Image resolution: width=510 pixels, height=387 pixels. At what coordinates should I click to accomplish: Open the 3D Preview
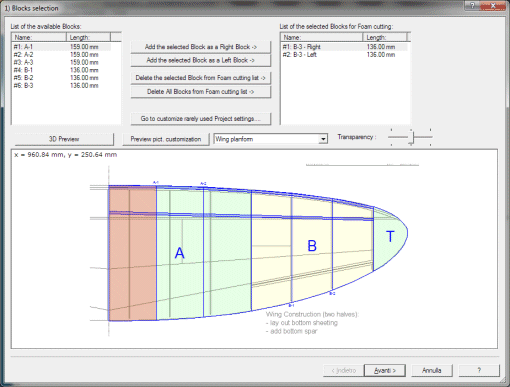(x=64, y=139)
